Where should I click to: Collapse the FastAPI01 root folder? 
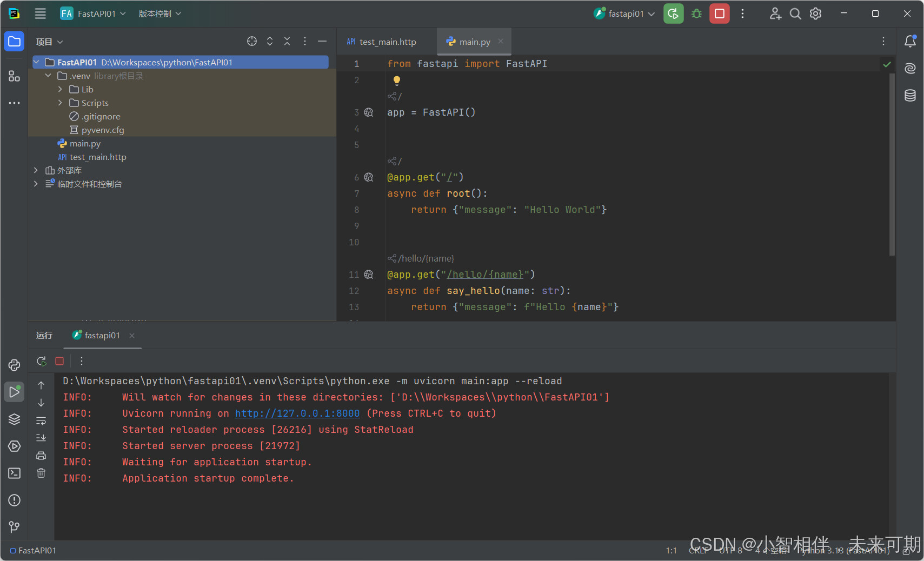click(36, 62)
